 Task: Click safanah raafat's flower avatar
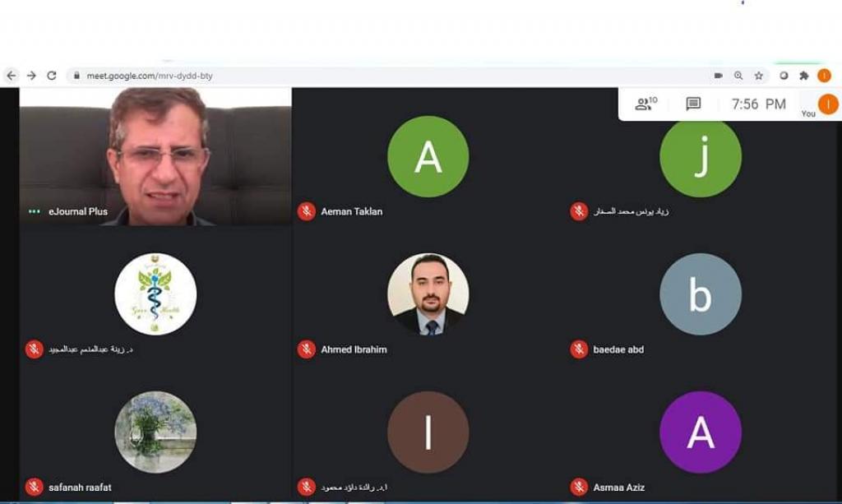[x=155, y=432]
